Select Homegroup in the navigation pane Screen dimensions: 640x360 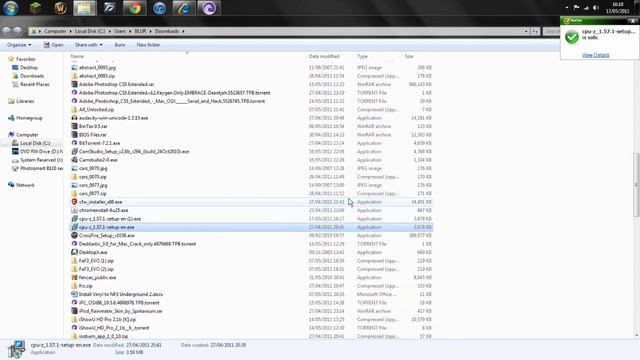click(x=29, y=118)
